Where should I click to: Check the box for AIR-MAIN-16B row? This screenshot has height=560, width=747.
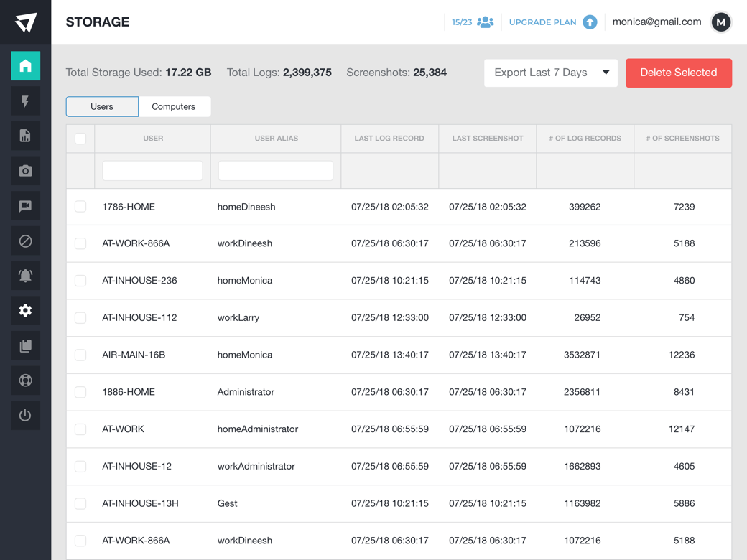pos(80,355)
